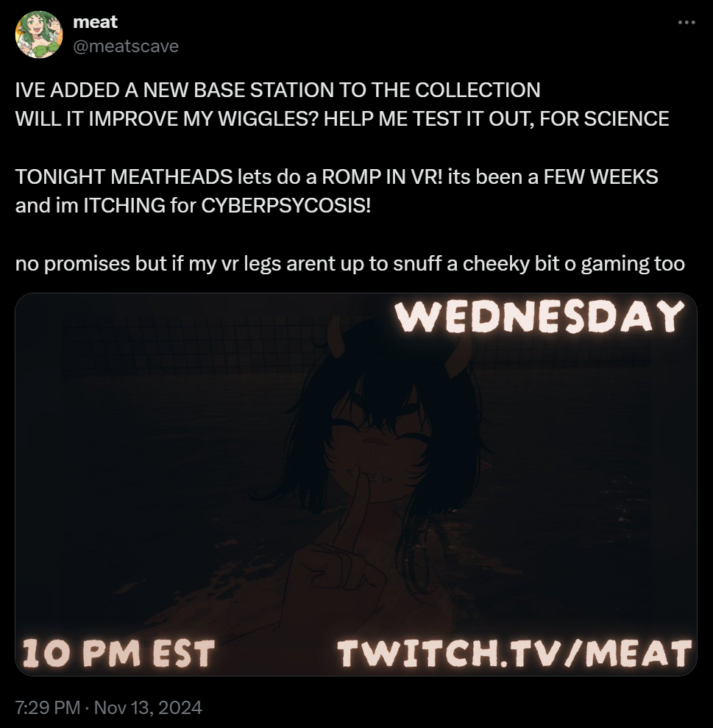
Task: Open the 7:29 PM timestamp link
Action: pos(48,707)
